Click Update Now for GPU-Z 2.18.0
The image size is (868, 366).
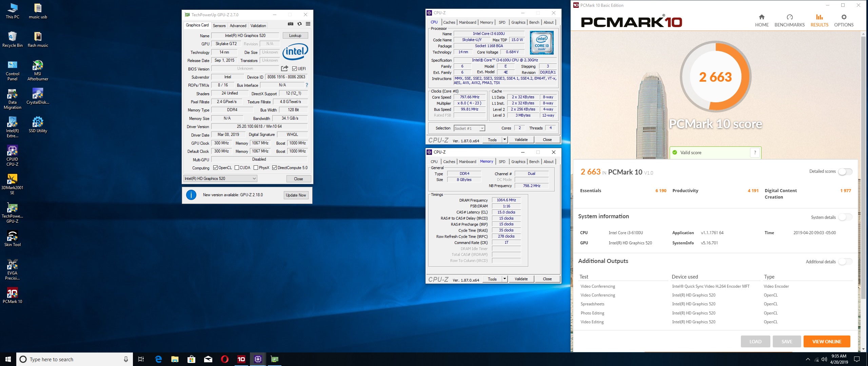296,195
